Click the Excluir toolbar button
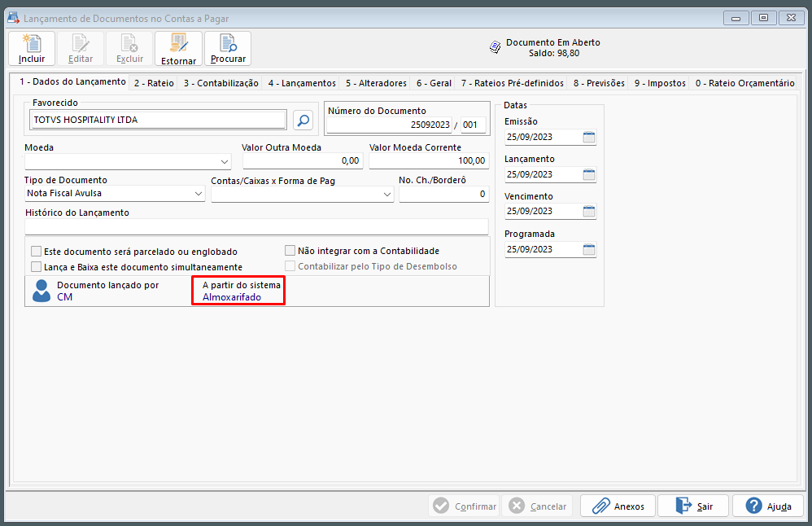 pyautogui.click(x=129, y=49)
